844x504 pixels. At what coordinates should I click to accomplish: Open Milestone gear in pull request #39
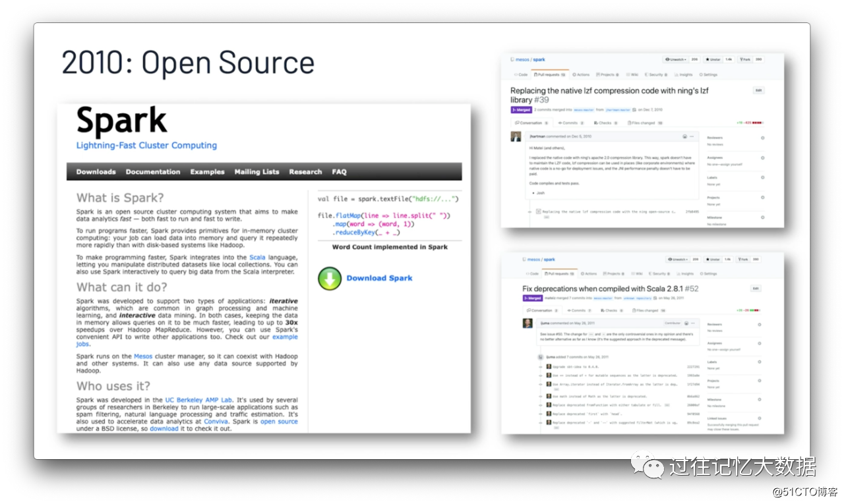[763, 217]
